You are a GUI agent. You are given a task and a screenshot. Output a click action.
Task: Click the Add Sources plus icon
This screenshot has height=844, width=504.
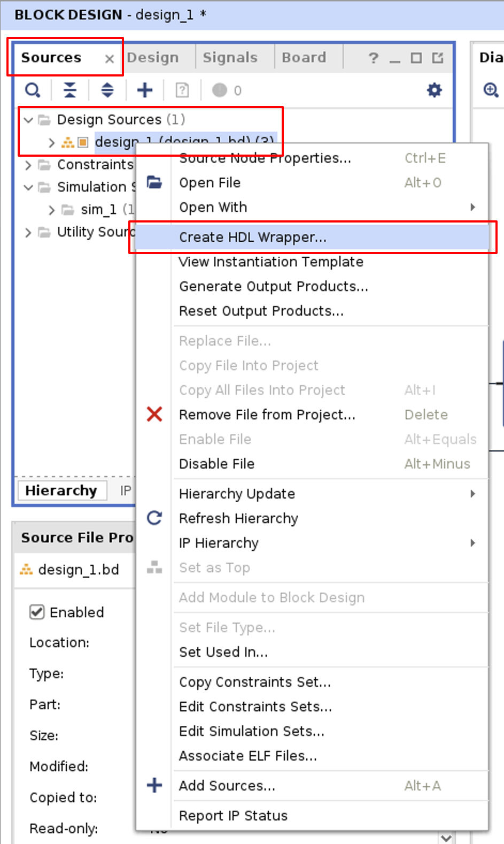click(x=144, y=90)
